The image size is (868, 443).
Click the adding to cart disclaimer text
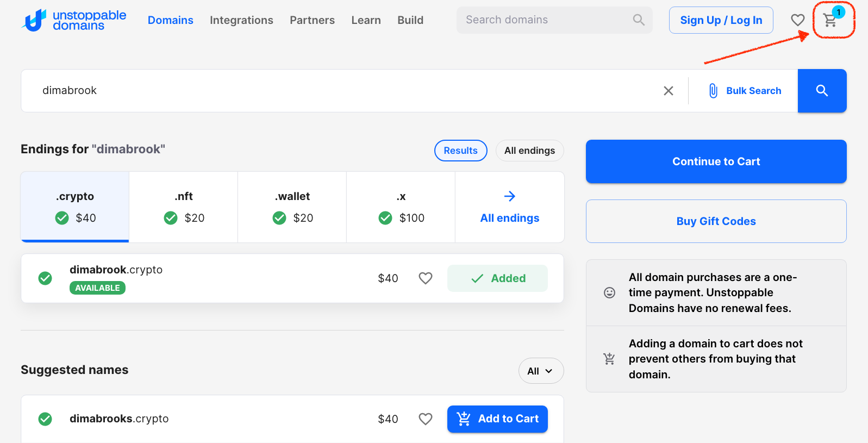coord(715,359)
